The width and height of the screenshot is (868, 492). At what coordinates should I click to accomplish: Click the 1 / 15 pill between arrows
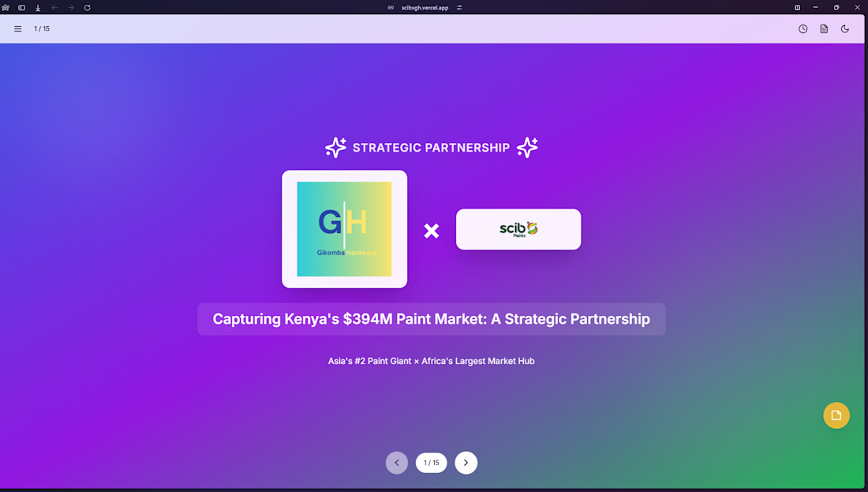tap(431, 463)
